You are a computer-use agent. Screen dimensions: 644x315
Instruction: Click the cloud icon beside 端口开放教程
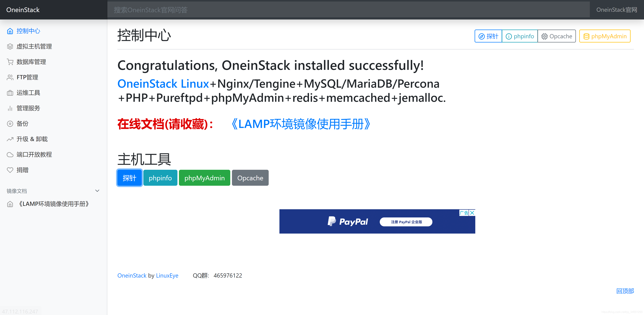coord(10,155)
